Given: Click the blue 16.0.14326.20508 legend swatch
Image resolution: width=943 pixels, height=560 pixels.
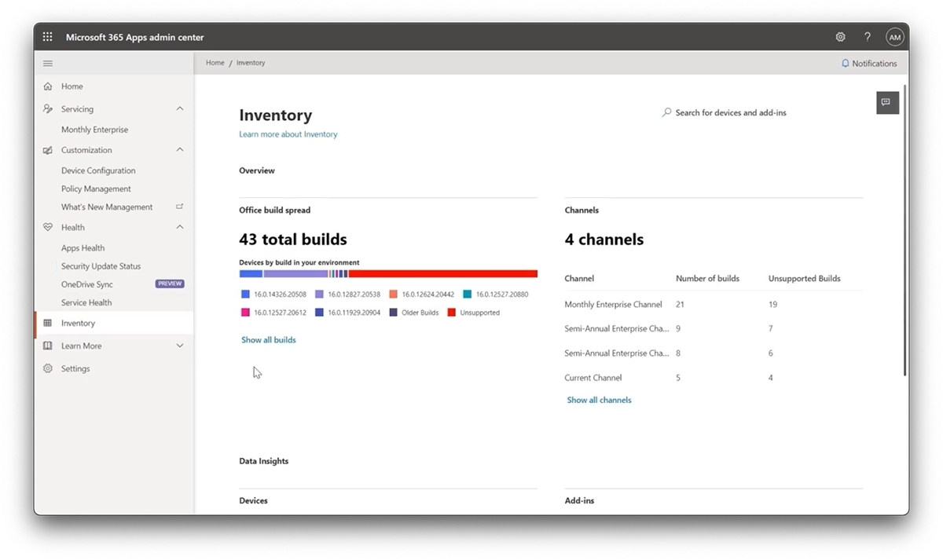Looking at the screenshot, I should pyautogui.click(x=245, y=295).
